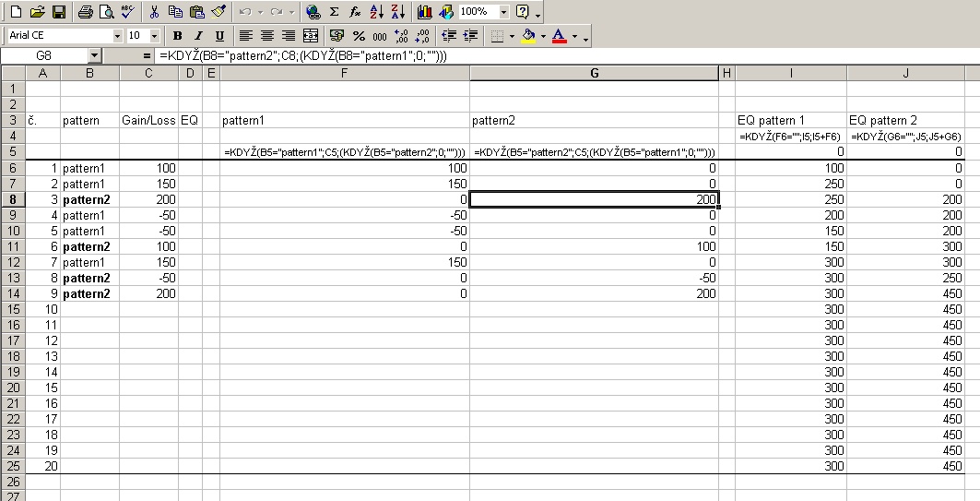The height and width of the screenshot is (501, 980).
Task: Open the zoom percentage dropdown
Action: point(503,11)
